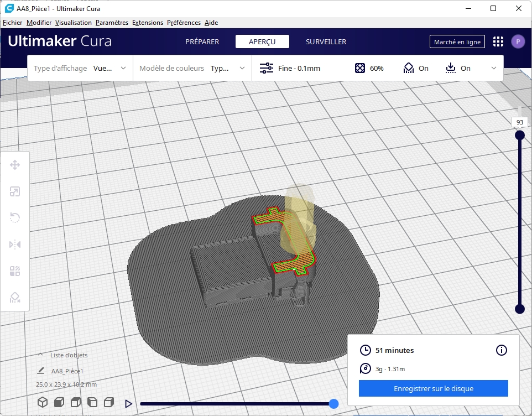Open the Per Model Settings tool
The height and width of the screenshot is (416, 532).
[15, 271]
